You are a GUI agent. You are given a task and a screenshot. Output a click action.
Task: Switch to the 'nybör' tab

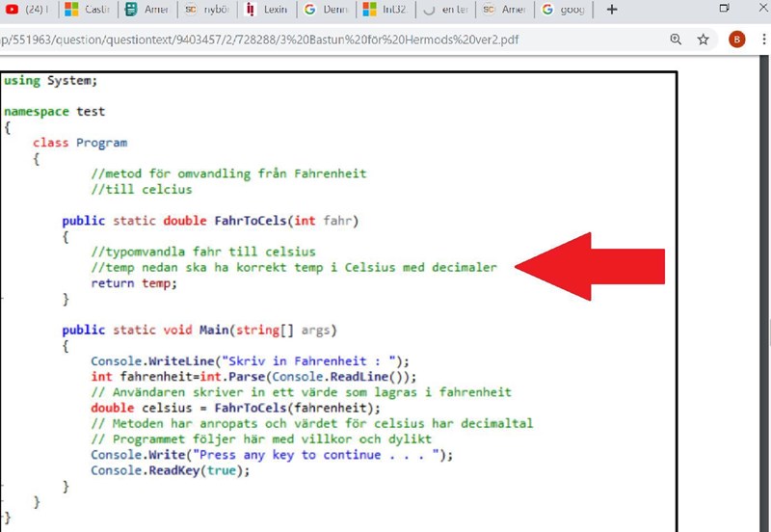pos(209,10)
